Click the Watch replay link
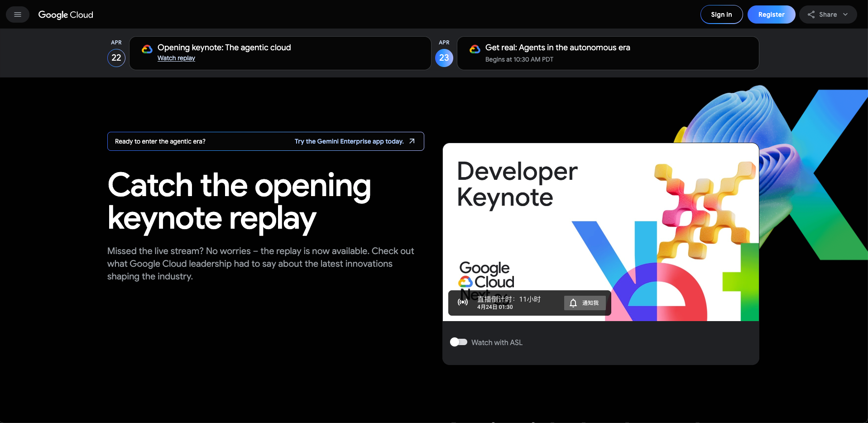This screenshot has height=423, width=868. click(176, 58)
